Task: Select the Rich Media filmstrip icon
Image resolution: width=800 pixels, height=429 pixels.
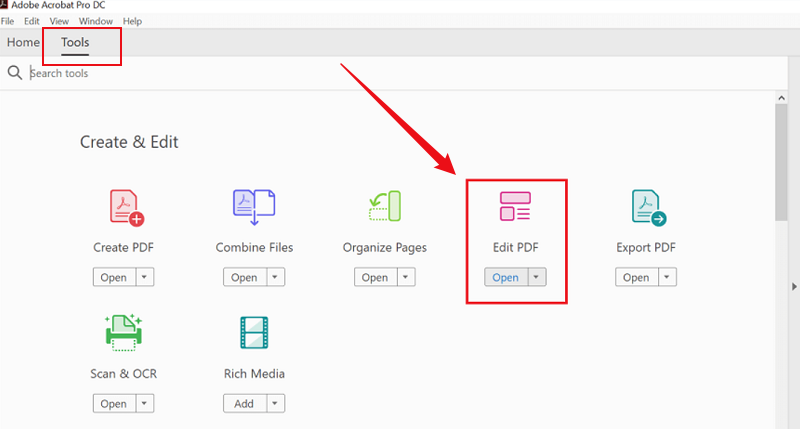Action: (x=254, y=333)
